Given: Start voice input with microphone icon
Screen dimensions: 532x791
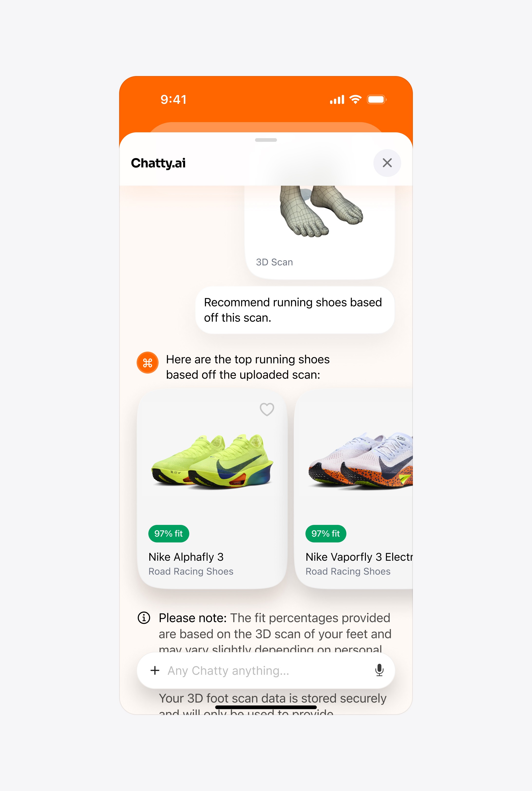Looking at the screenshot, I should point(379,670).
